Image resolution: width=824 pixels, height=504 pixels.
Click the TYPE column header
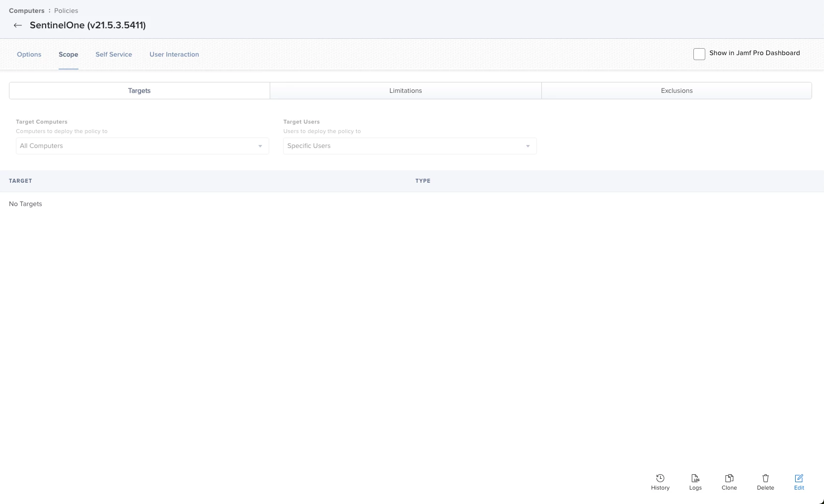(x=423, y=181)
